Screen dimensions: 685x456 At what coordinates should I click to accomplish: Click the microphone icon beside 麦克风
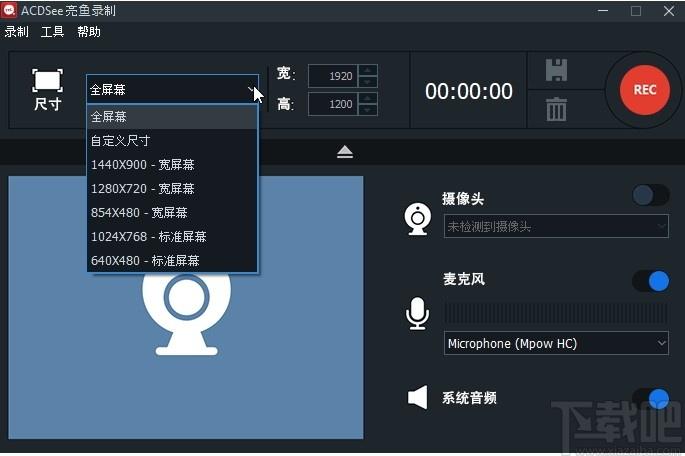(418, 314)
